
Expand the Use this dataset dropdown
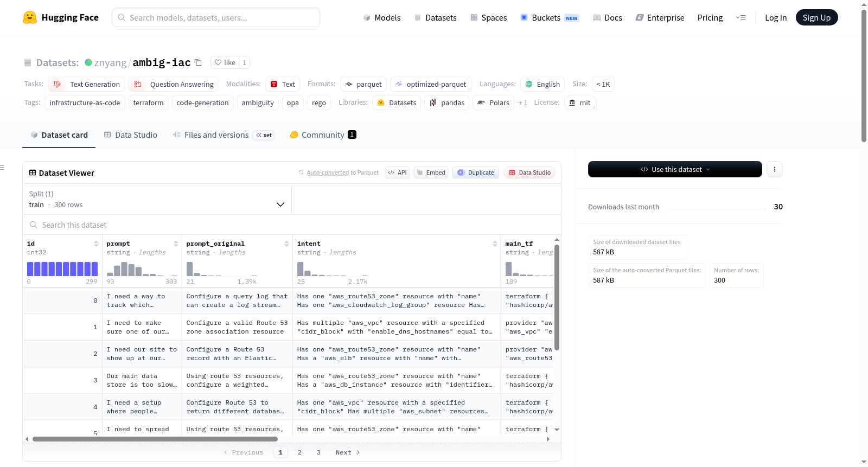(675, 169)
